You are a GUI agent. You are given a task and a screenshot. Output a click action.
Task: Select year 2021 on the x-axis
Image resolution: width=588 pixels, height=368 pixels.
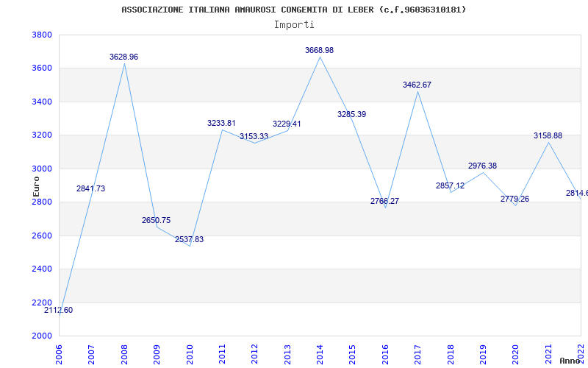click(x=548, y=354)
